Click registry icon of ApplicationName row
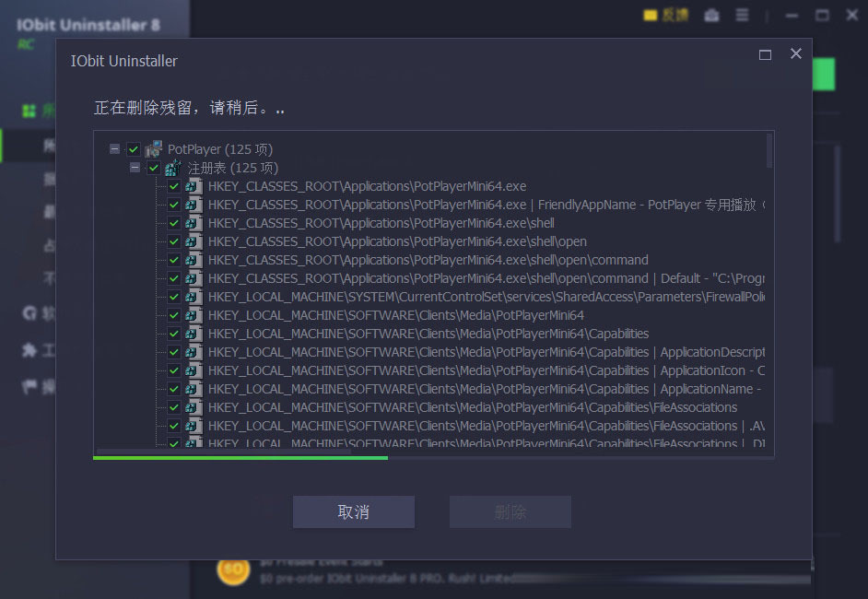Screen dimensions: 868x599 [x=194, y=389]
